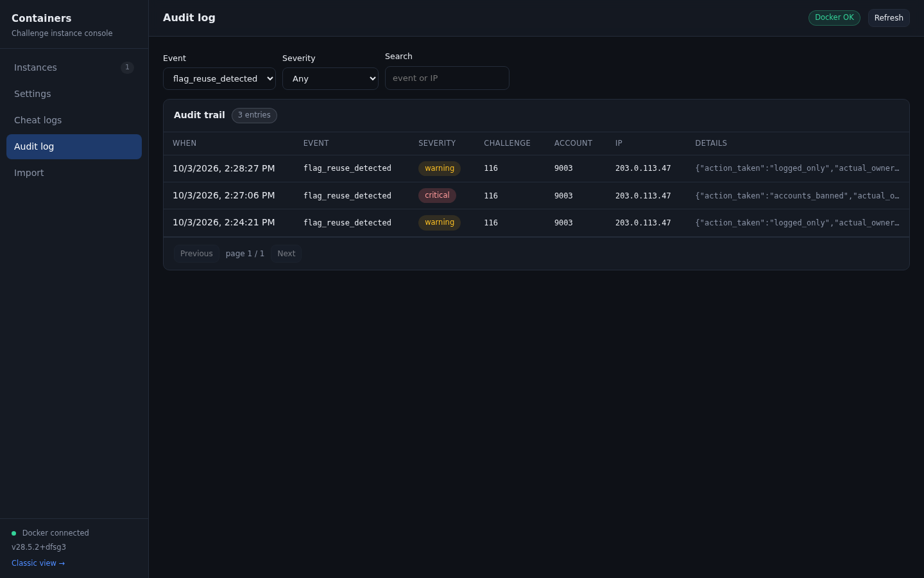Select the 2:24:21 PM timestamp
The image size is (924, 578).
[x=223, y=222]
